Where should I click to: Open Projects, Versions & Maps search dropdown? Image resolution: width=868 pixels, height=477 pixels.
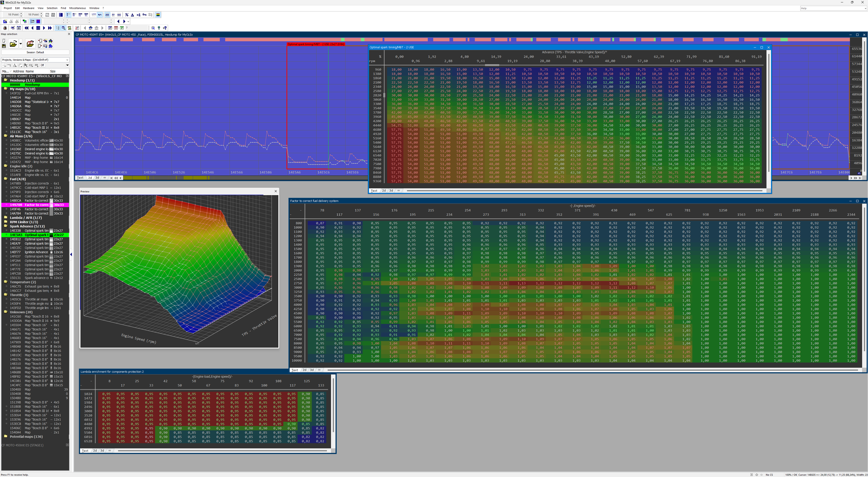67,60
